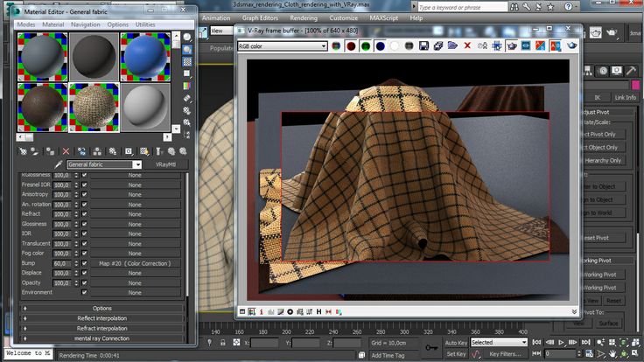Click the red X reset map icon in Material Editor

coord(67,151)
